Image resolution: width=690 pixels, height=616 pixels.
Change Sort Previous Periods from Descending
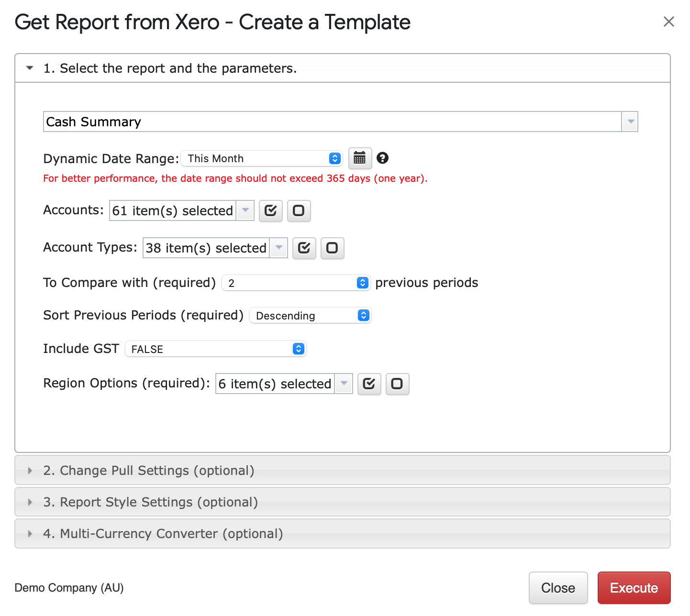coord(311,316)
